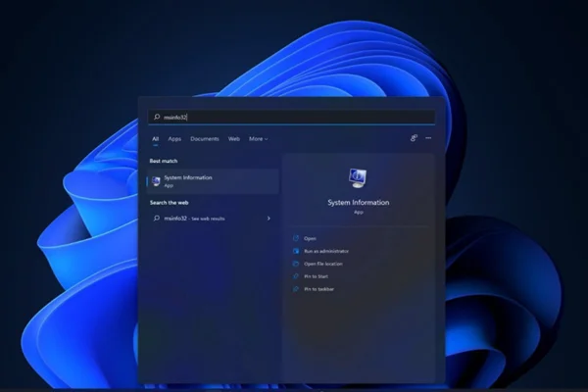Click the msinfo32 search text field

pyautogui.click(x=294, y=117)
